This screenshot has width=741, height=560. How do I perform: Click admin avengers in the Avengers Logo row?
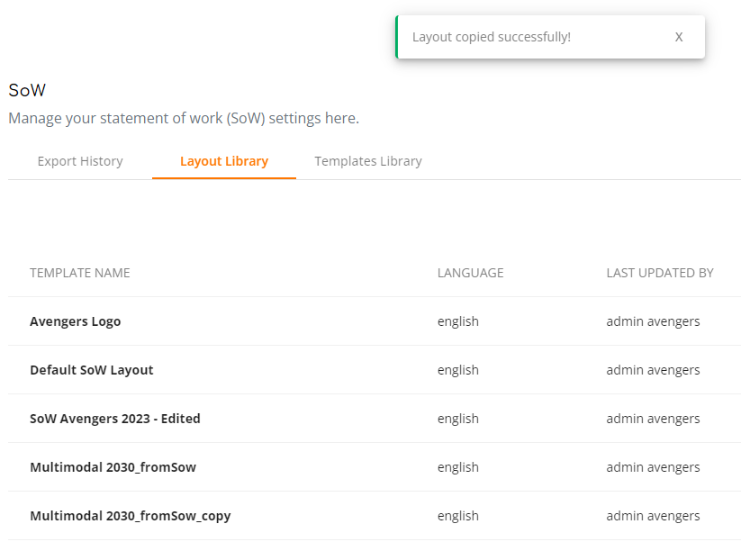pyautogui.click(x=653, y=321)
